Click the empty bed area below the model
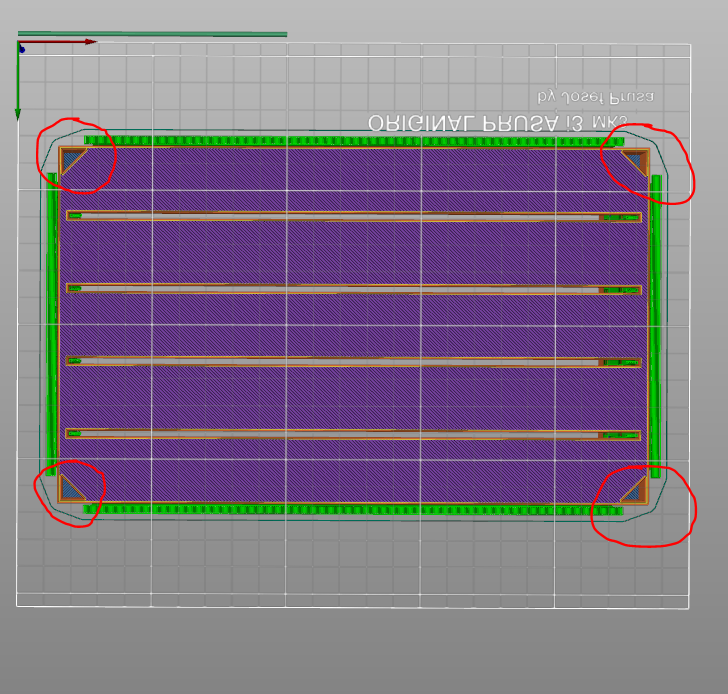 (352, 560)
